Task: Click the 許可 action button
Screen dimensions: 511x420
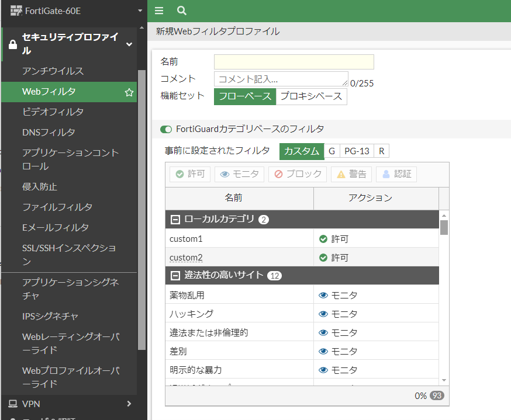Action: tap(190, 174)
